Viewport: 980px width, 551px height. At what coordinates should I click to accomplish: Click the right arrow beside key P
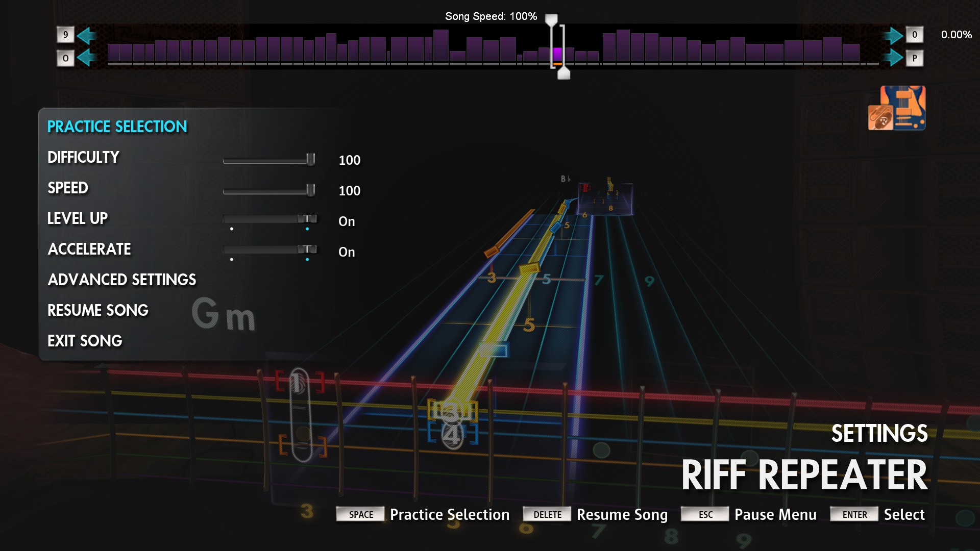pos(893,58)
